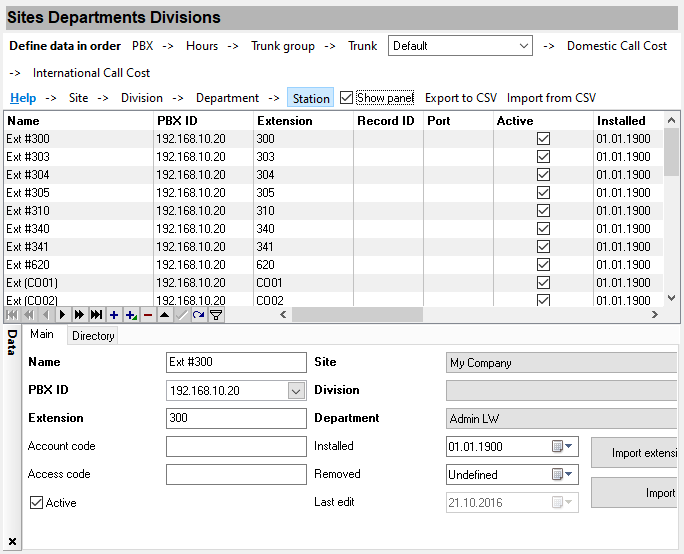The image size is (684, 554).
Task: Sort by the Extension column header
Action: pos(303,120)
